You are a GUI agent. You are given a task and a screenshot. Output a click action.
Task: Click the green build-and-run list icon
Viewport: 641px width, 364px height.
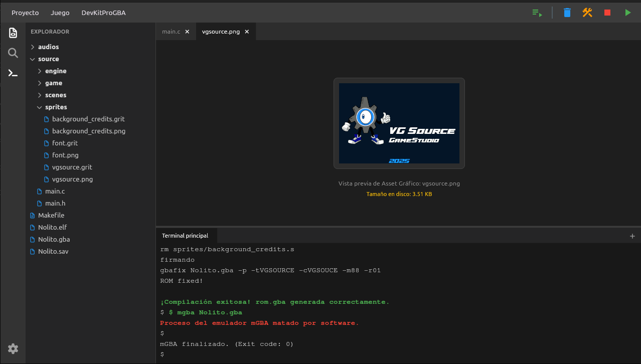(537, 13)
